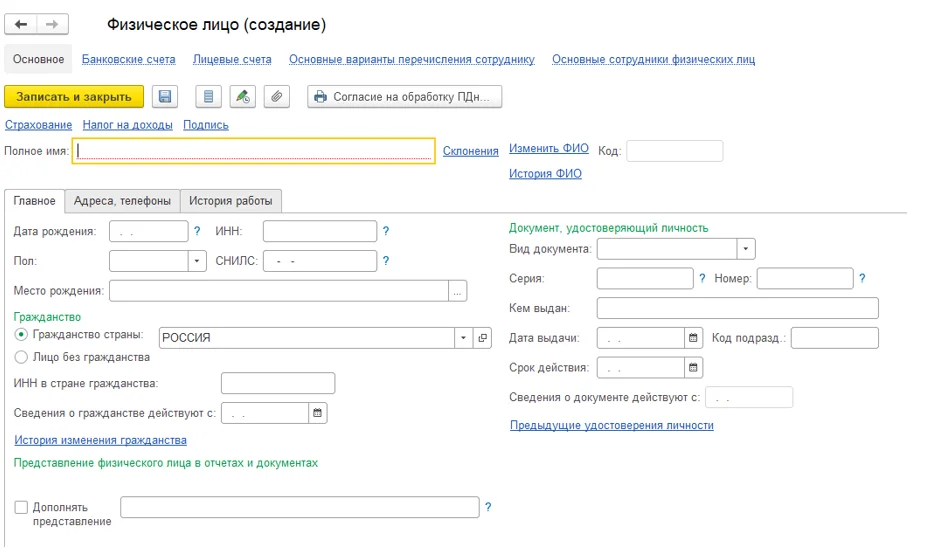Screen dimensions: 926x554
Task: Open Банковские счета section
Action: [x=129, y=59]
